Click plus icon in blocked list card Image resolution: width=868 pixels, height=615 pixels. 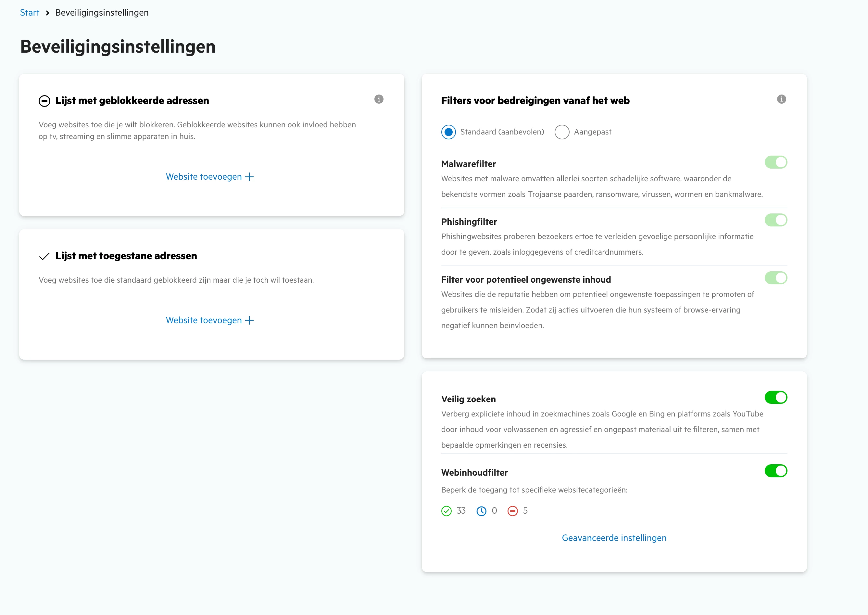click(249, 177)
